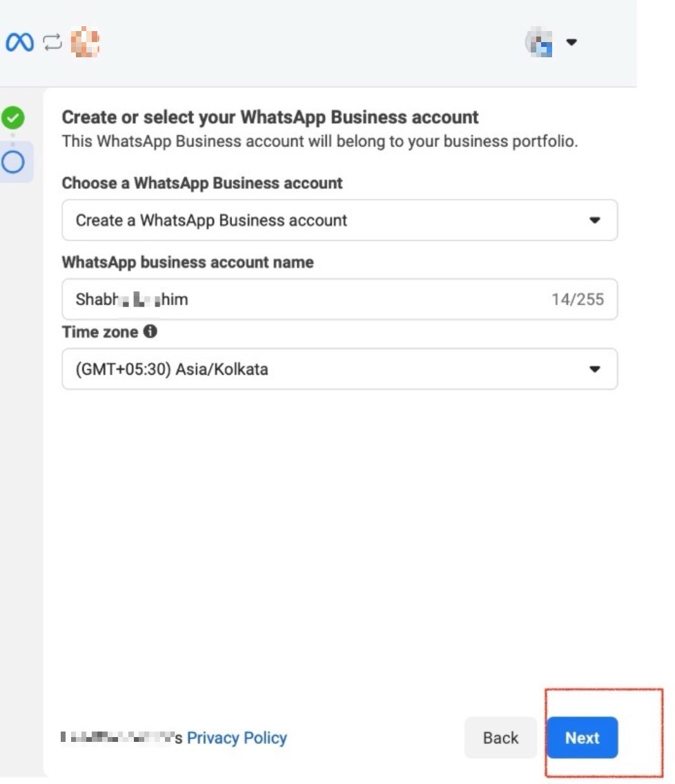Open the Create a WhatsApp Business account dropdown
The width and height of the screenshot is (675, 784).
point(324,221)
